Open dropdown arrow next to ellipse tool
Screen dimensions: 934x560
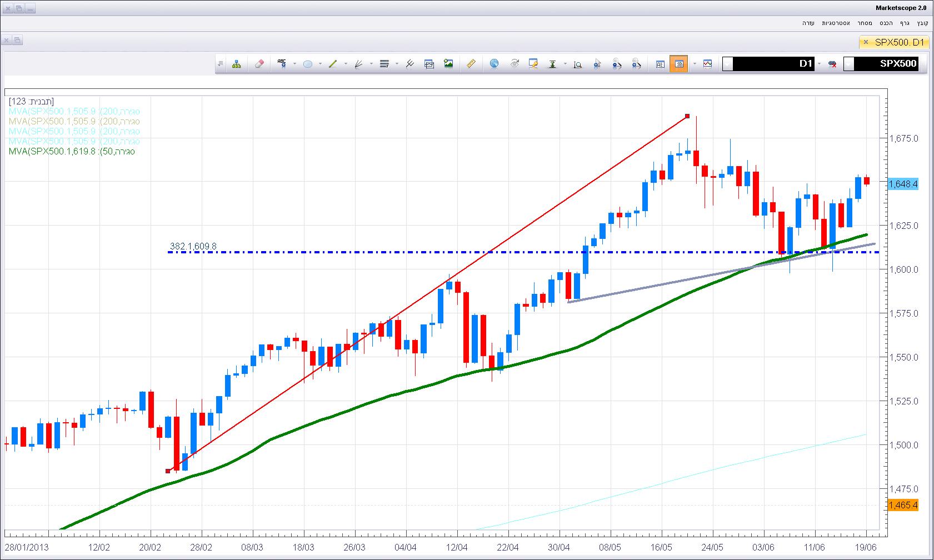coord(320,64)
